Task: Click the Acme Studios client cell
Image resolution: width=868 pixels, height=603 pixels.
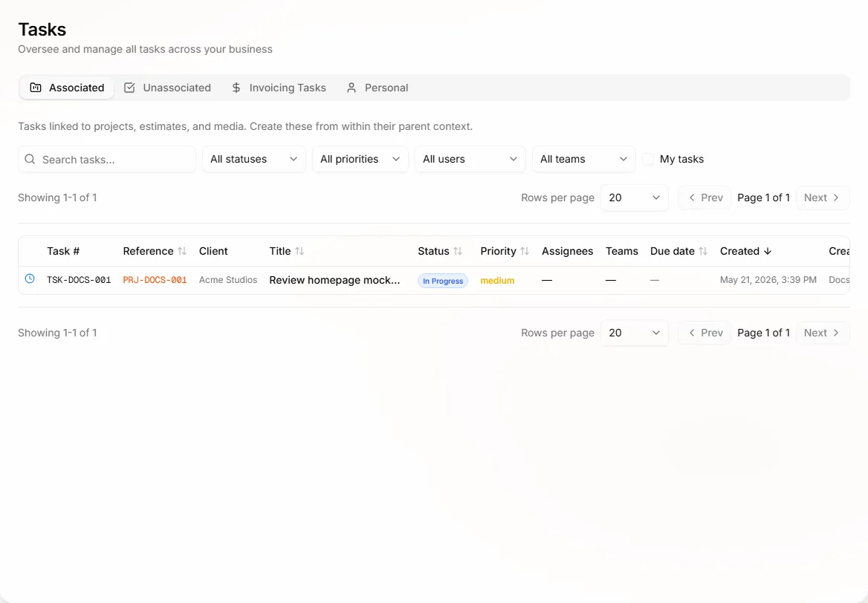Action: point(228,280)
